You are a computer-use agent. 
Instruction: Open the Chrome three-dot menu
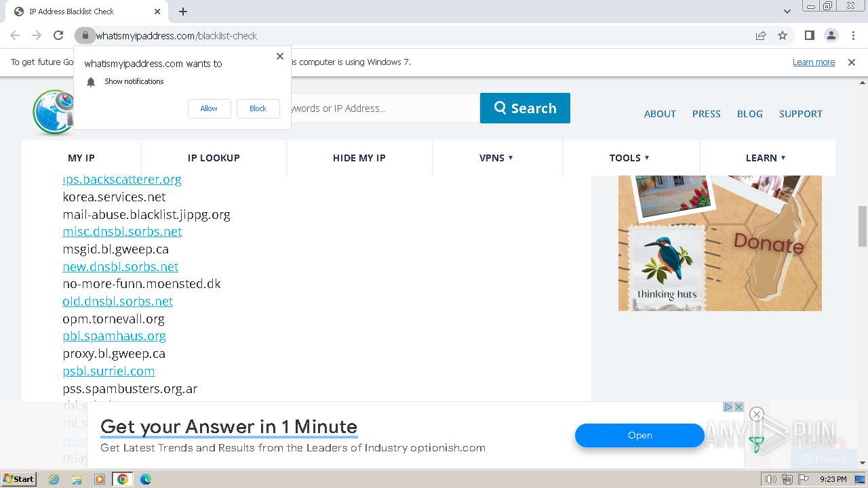(852, 35)
